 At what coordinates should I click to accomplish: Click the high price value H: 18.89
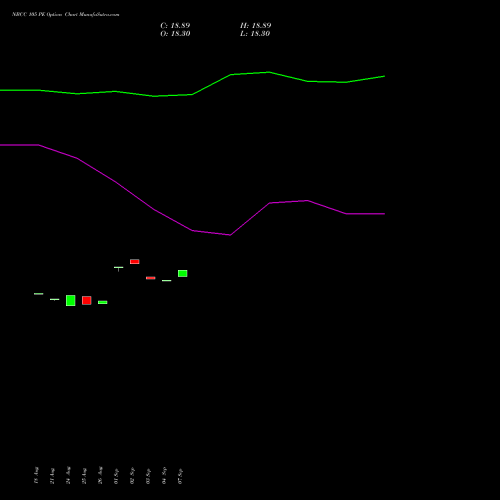click(x=256, y=26)
